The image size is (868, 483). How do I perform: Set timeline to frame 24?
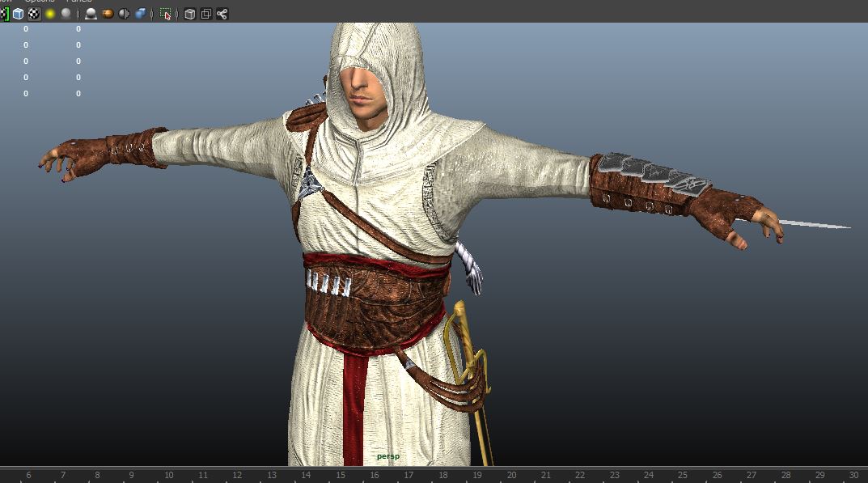pos(649,475)
